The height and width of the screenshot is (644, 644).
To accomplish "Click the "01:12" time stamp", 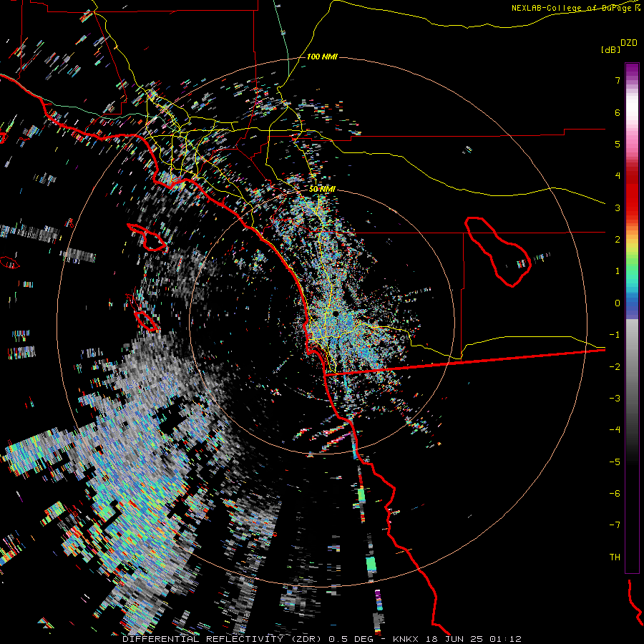I will coord(505,639).
